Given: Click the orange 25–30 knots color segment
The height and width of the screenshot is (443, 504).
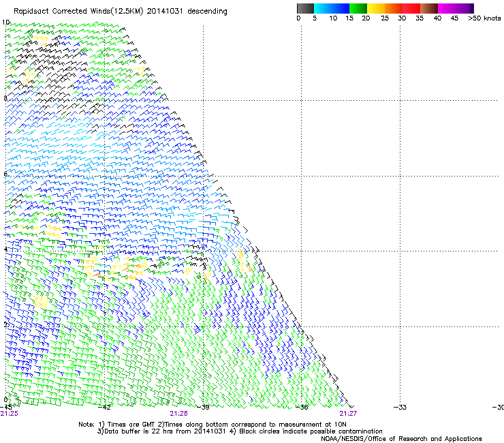Looking at the screenshot, I should click(394, 8).
